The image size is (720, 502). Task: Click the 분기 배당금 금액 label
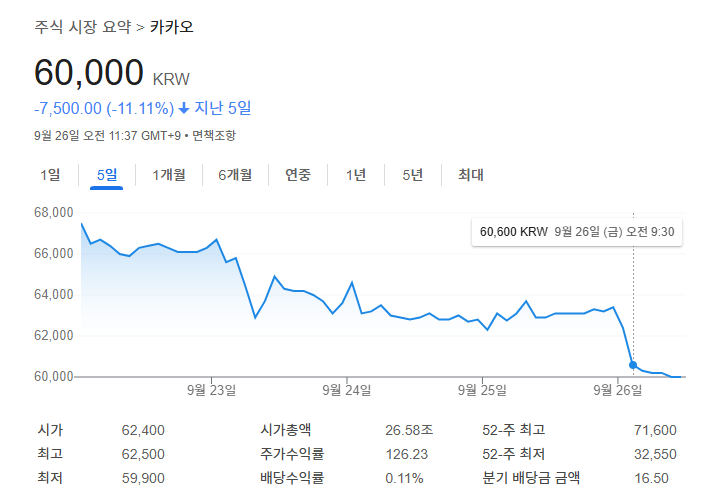coord(531,478)
